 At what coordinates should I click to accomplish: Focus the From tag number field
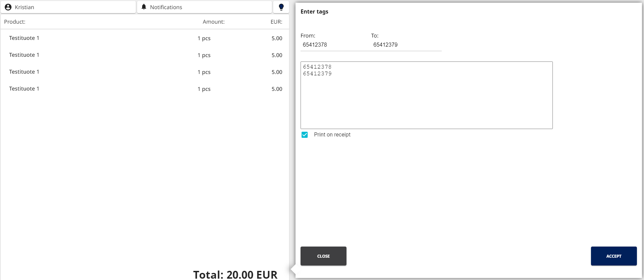[334, 45]
